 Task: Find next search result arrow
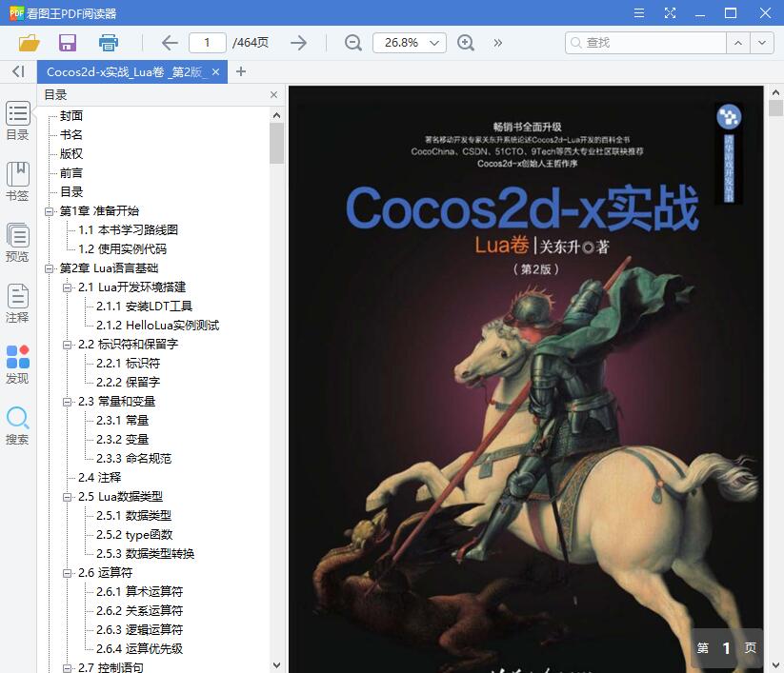(761, 43)
